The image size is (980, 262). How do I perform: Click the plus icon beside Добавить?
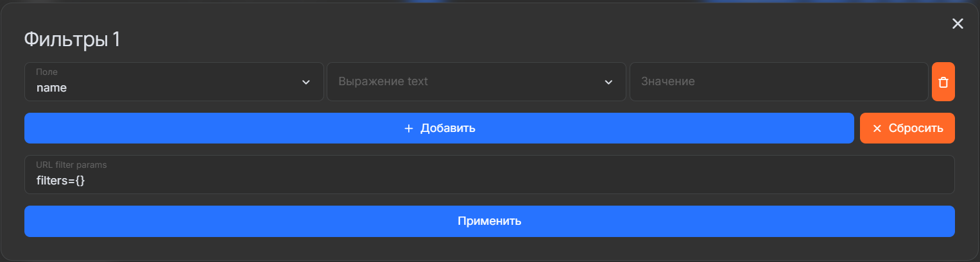408,128
